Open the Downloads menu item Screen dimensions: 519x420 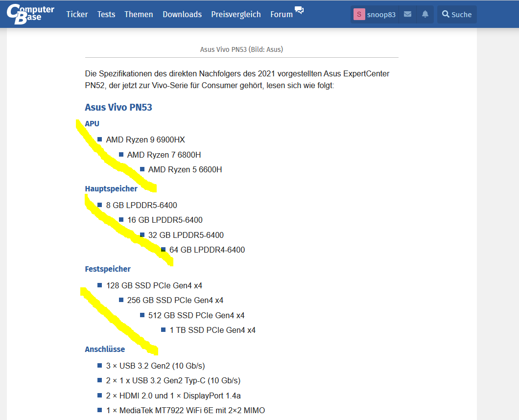coord(182,14)
